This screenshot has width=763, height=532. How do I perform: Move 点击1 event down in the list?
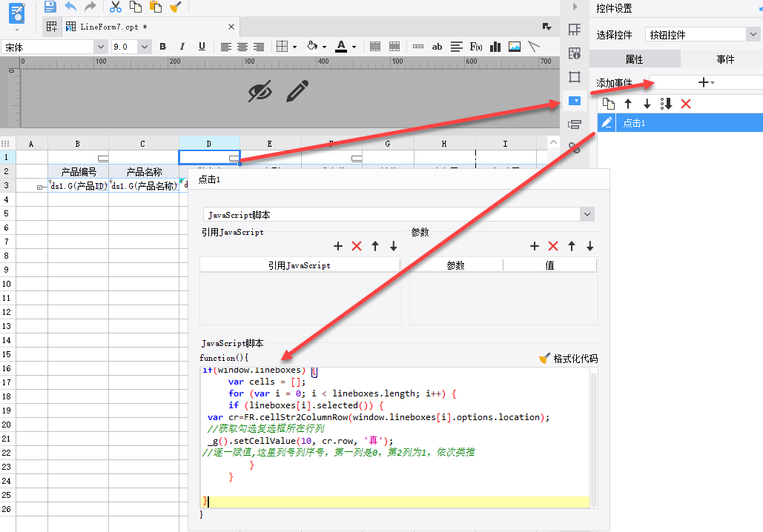tap(647, 104)
